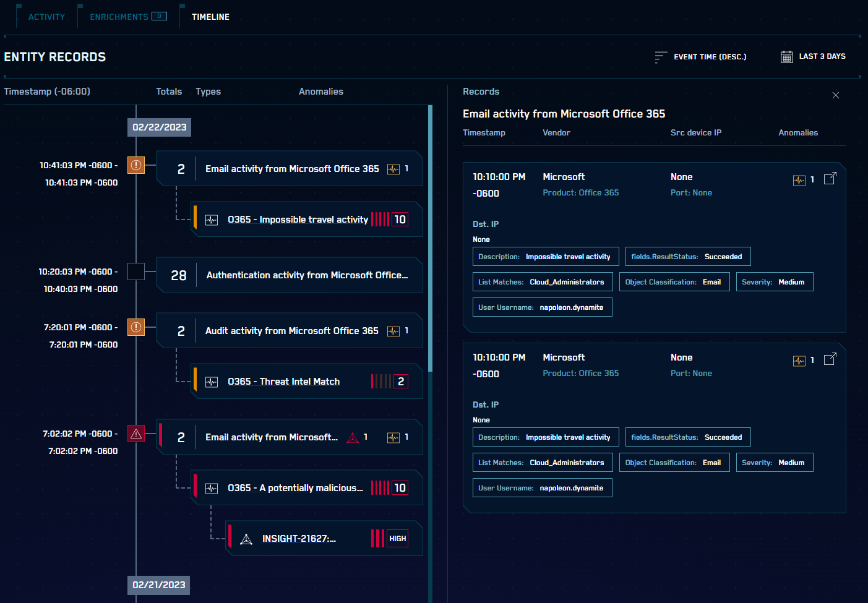This screenshot has width=868, height=603.
Task: Click red warning triangle at 7:02:02 PM
Action: coord(136,434)
